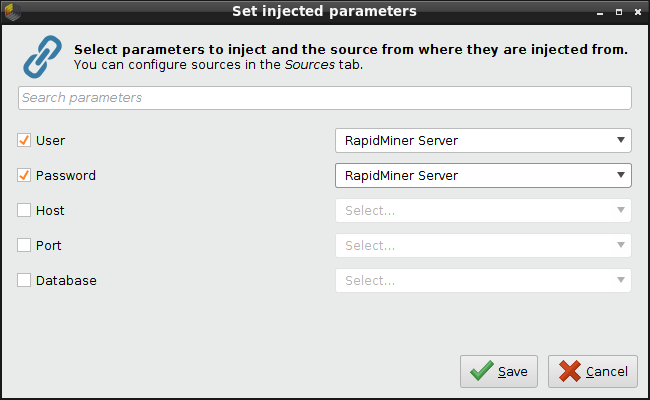Open the User source dropdown
This screenshot has height=400, width=650.
coord(483,141)
